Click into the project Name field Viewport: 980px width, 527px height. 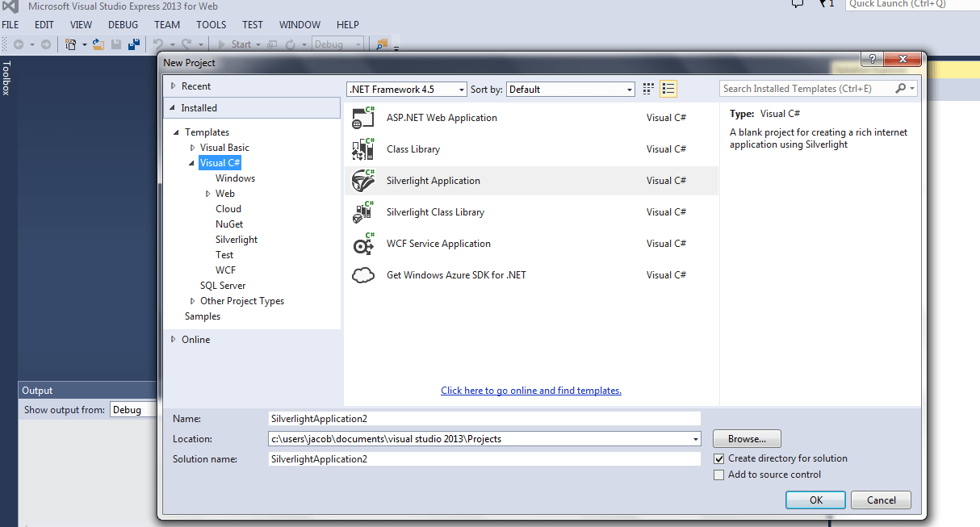[484, 419]
